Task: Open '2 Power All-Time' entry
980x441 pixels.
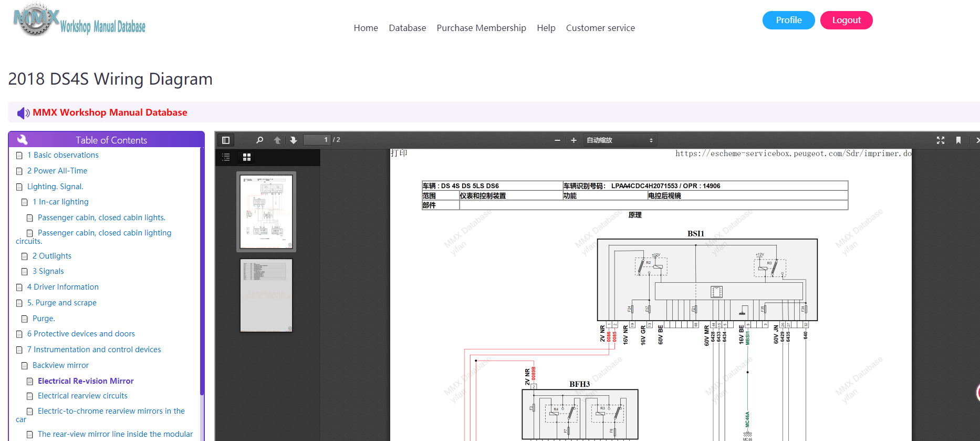Action: click(57, 171)
